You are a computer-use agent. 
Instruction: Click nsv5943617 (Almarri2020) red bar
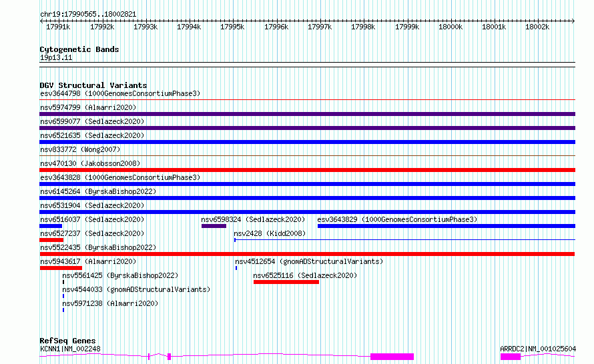(x=61, y=268)
